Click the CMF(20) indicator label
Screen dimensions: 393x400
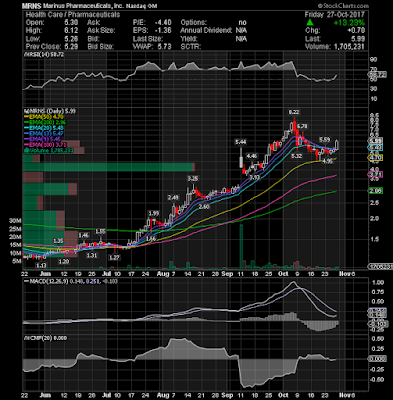tap(46, 338)
